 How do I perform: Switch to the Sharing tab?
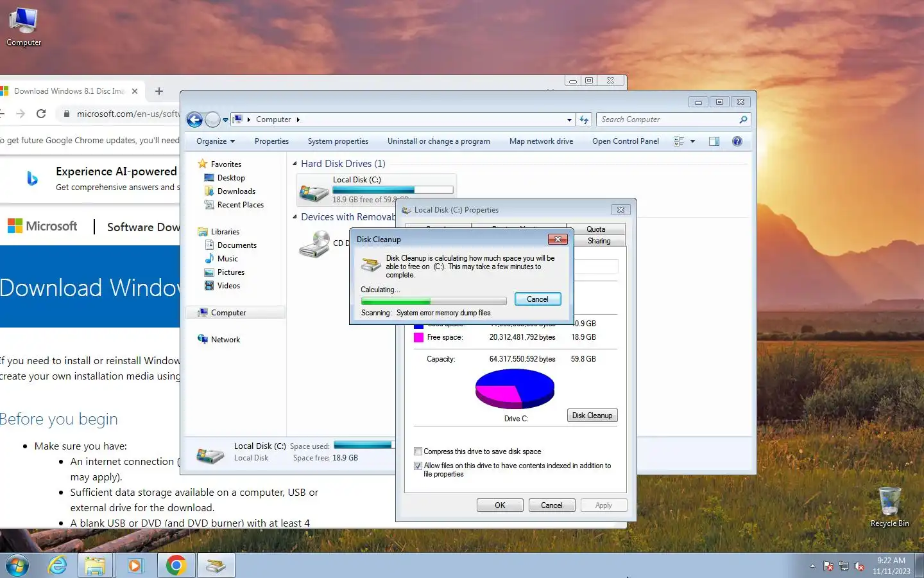point(599,241)
